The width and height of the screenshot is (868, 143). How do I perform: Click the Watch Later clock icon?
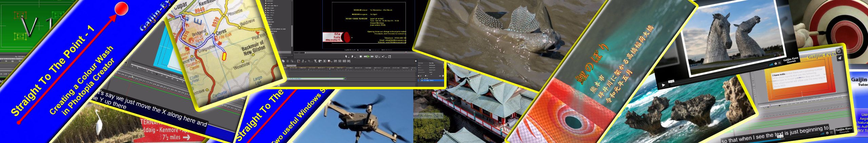(x=838, y=51)
